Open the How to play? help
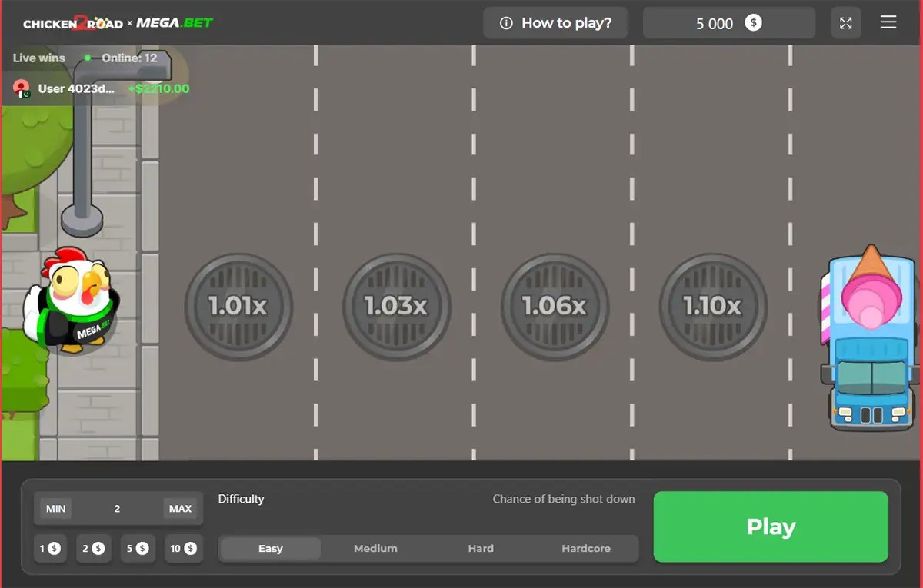 coord(555,23)
